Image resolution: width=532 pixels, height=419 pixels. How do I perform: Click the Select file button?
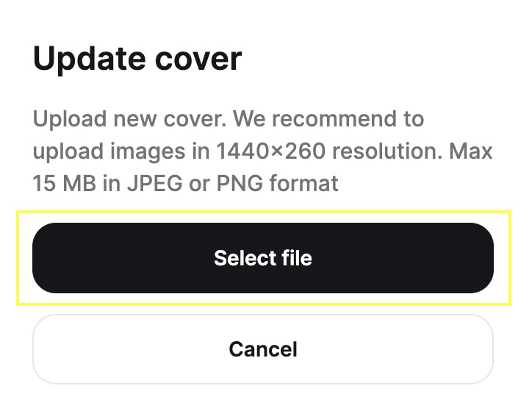[263, 258]
